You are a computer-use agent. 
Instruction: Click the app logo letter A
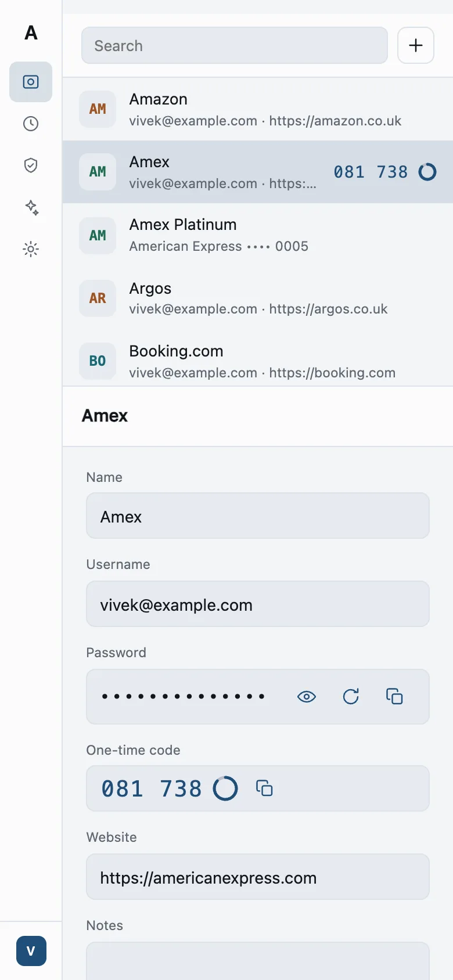(31, 33)
